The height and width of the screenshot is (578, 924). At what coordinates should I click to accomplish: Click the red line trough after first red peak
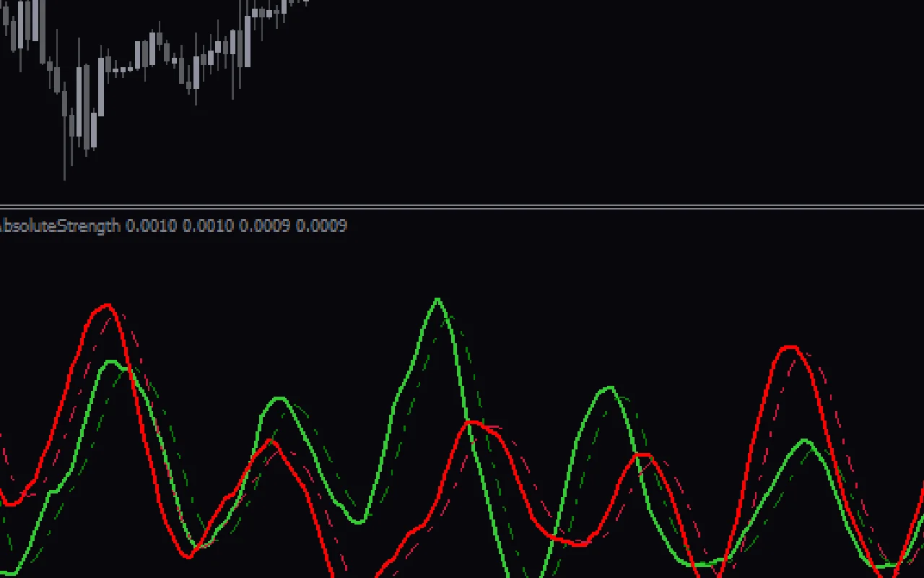click(x=190, y=556)
